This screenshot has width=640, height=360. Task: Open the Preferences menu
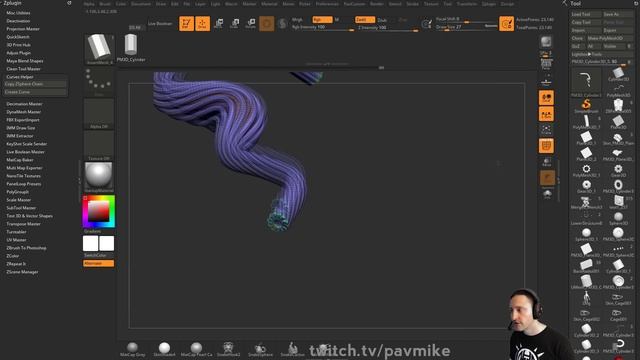327,4
